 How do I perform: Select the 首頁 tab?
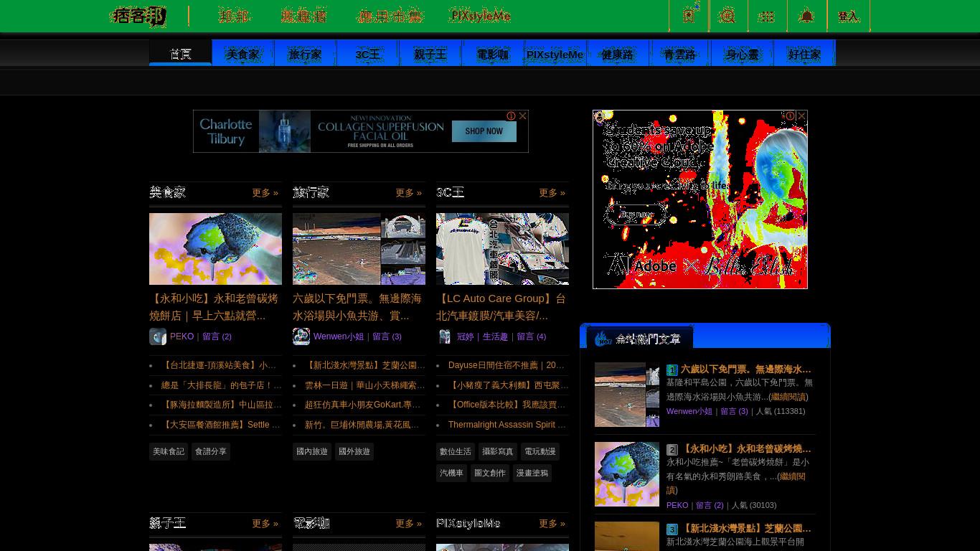[181, 53]
